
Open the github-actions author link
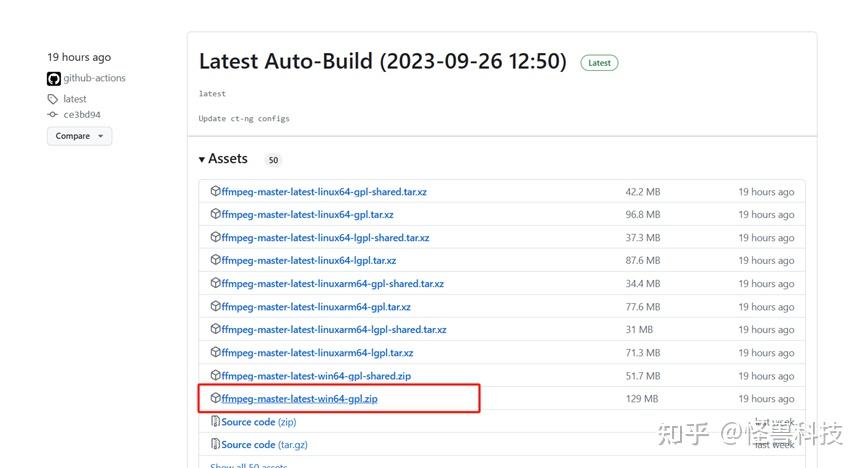(x=95, y=78)
